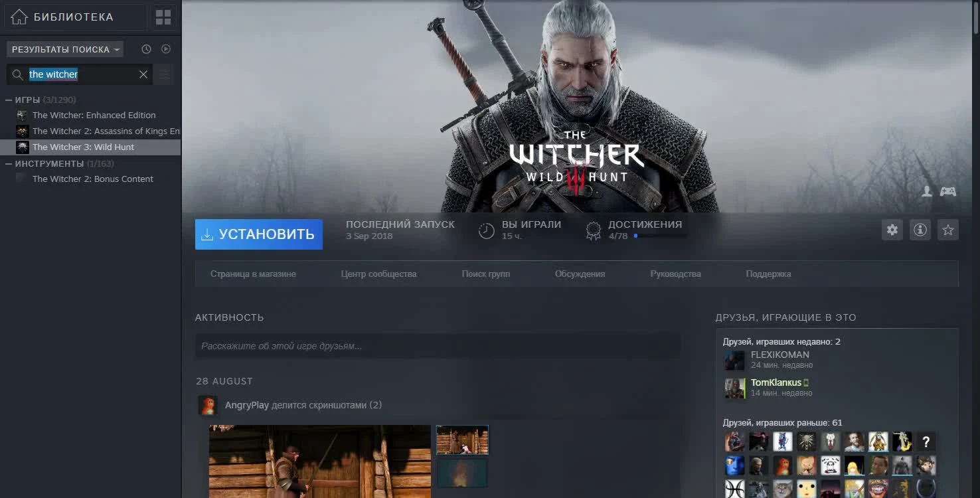The height and width of the screenshot is (498, 980).
Task: Click the УСТАНОВИТЬ install button
Action: point(259,234)
